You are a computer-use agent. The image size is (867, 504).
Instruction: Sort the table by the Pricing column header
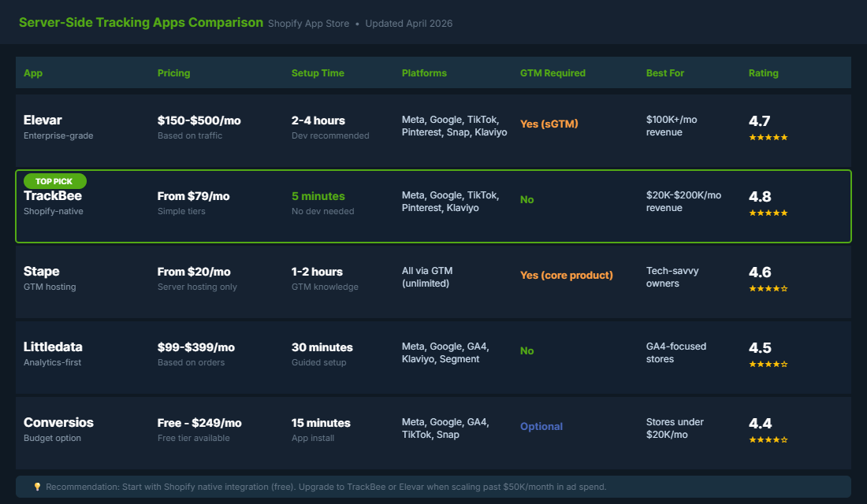click(x=174, y=72)
